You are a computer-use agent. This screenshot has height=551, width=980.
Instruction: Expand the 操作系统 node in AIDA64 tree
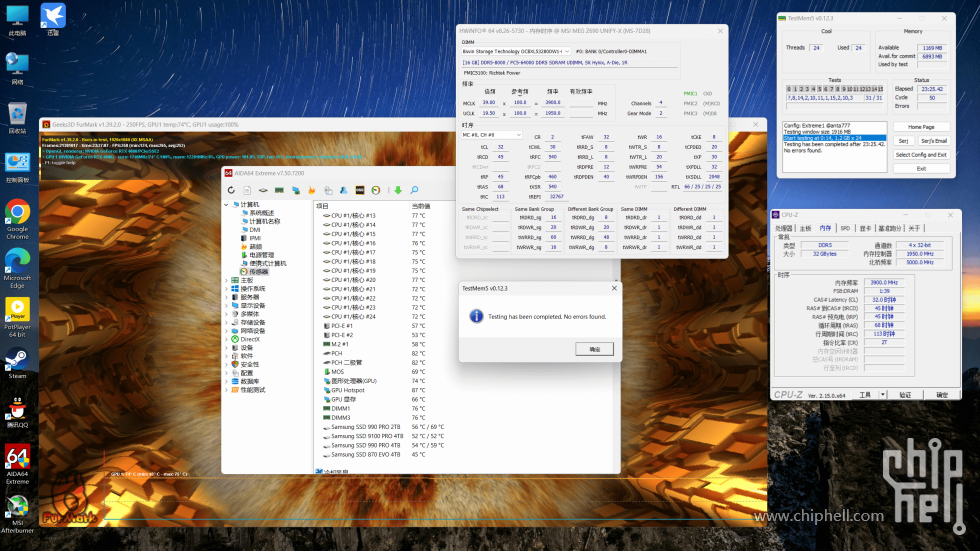226,289
